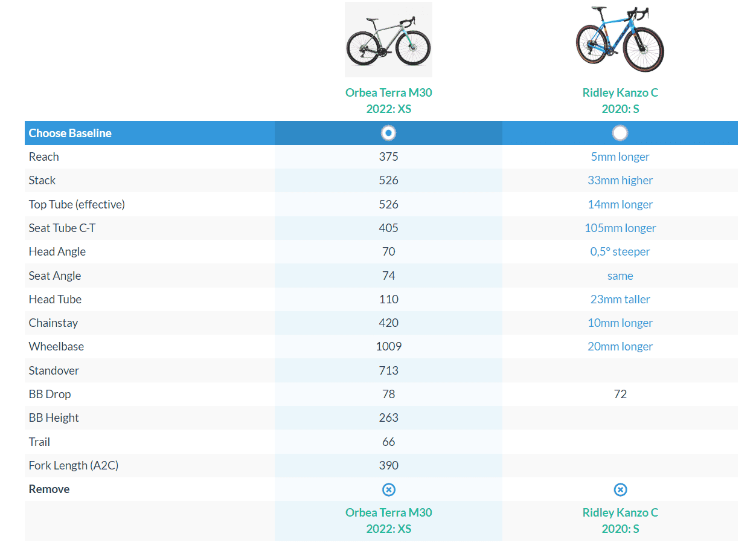Image resolution: width=756 pixels, height=545 pixels.
Task: Click the Fork Length (A2C) row label
Action: point(70,465)
